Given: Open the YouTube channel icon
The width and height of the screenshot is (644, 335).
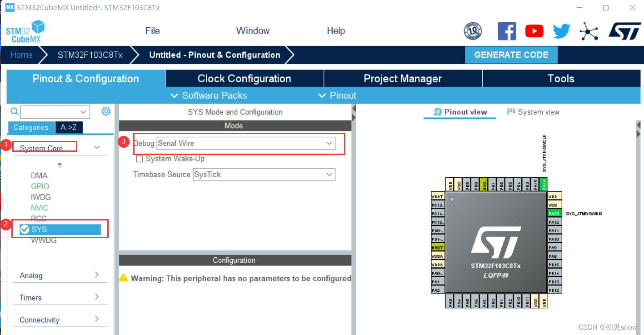Looking at the screenshot, I should coord(534,31).
